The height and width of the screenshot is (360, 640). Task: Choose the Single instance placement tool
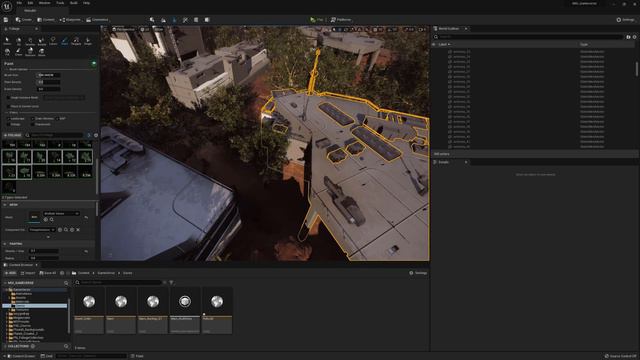tap(87, 41)
